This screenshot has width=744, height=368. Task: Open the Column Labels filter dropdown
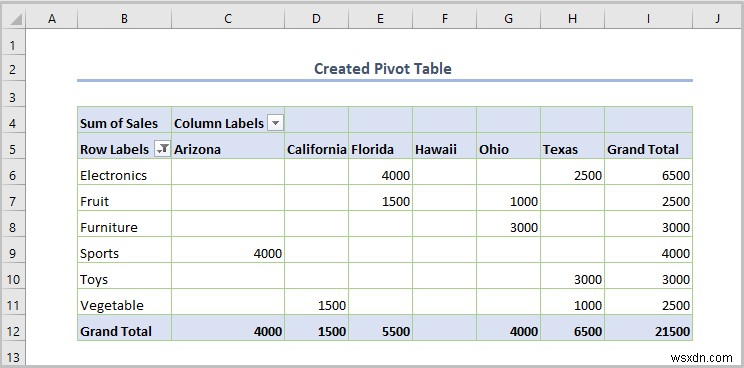(x=275, y=124)
